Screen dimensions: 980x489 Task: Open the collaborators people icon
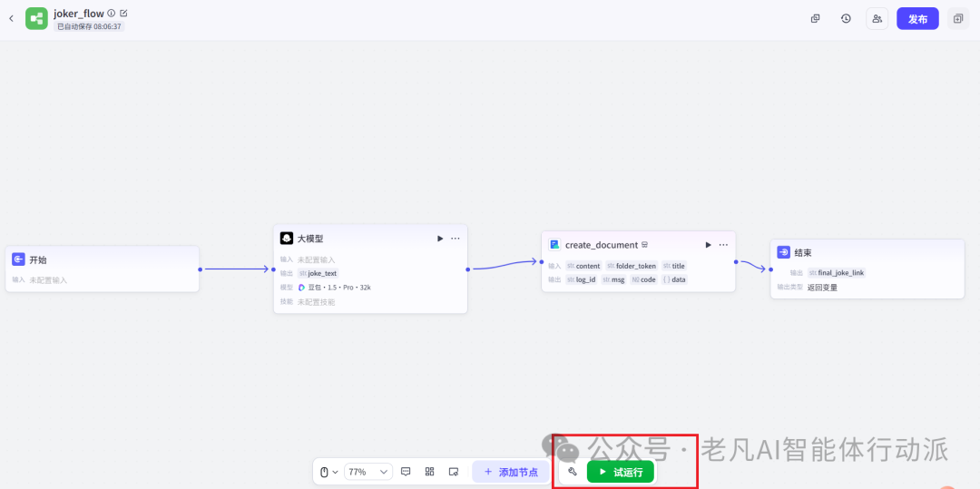click(877, 19)
